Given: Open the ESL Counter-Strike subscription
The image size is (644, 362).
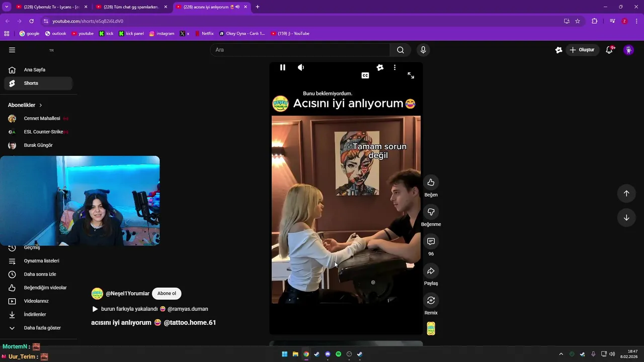Looking at the screenshot, I should [38, 132].
